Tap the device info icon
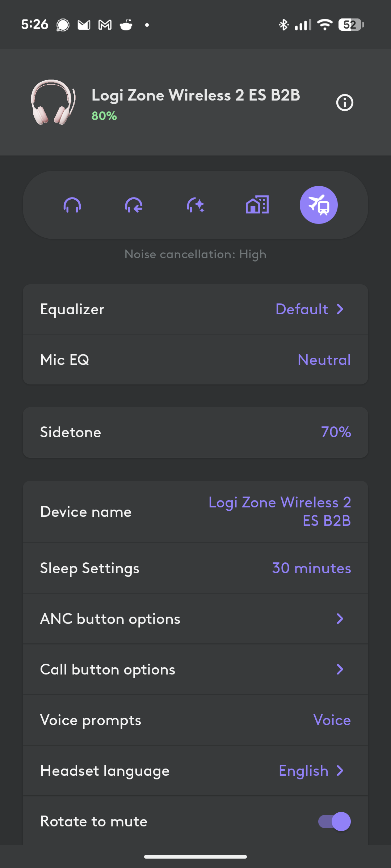Screen dimensions: 391x868 point(344,103)
